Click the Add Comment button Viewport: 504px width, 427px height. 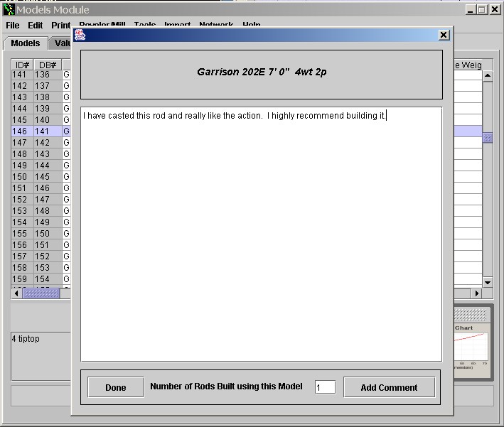click(388, 387)
